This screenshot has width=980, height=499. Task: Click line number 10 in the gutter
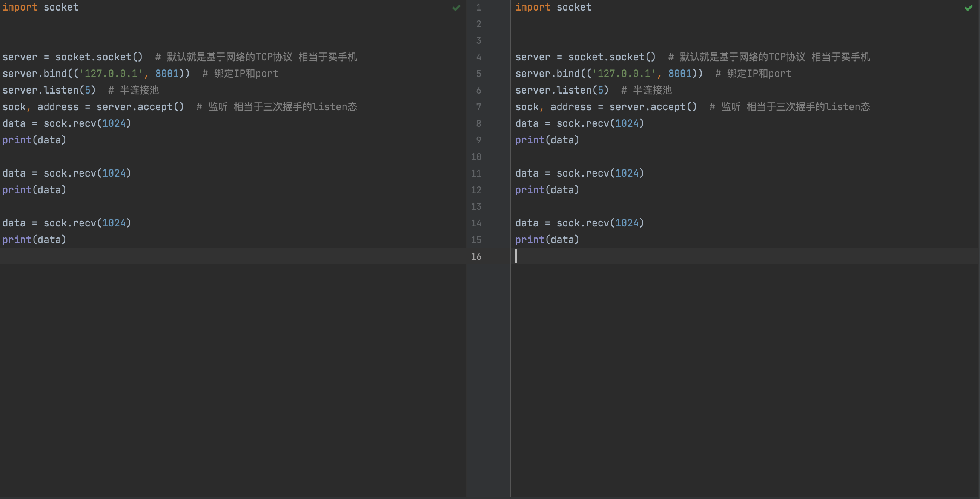coord(476,157)
